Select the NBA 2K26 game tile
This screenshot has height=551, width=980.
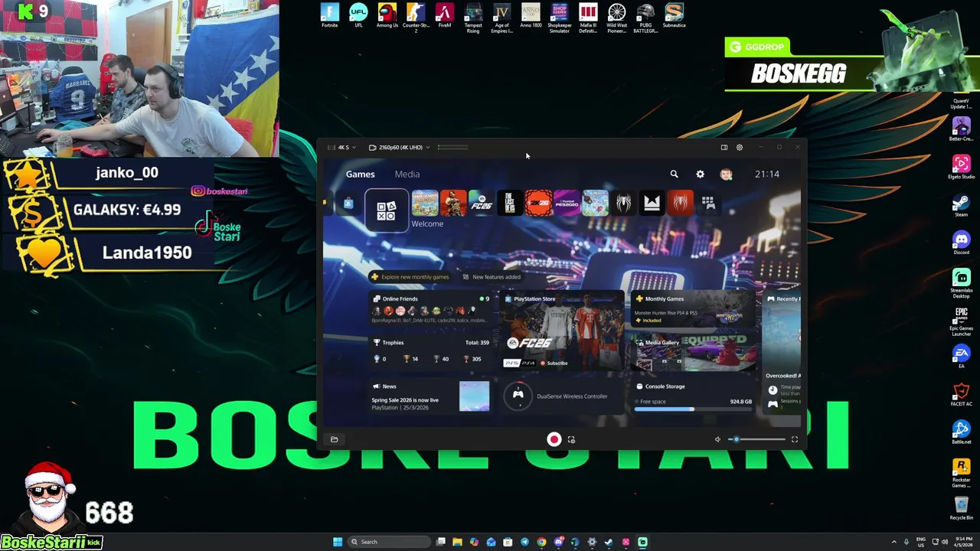pos(538,203)
